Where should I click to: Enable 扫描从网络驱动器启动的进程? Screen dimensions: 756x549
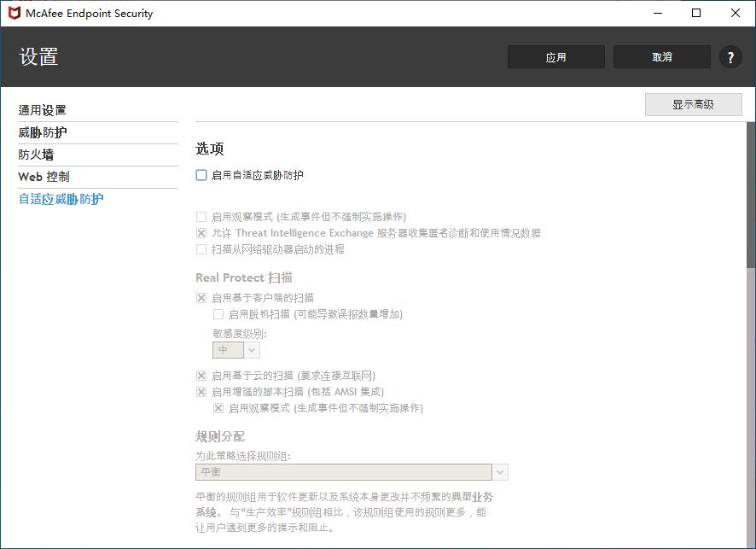click(x=201, y=248)
